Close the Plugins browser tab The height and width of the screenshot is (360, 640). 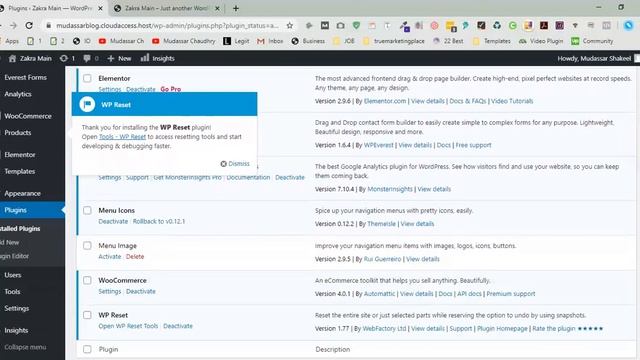100,8
